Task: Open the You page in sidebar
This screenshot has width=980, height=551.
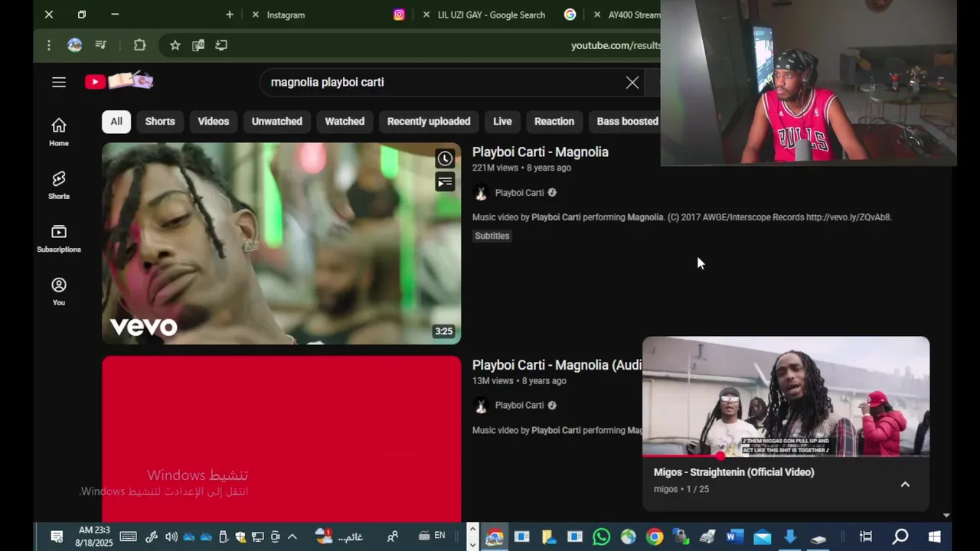Action: point(59,292)
